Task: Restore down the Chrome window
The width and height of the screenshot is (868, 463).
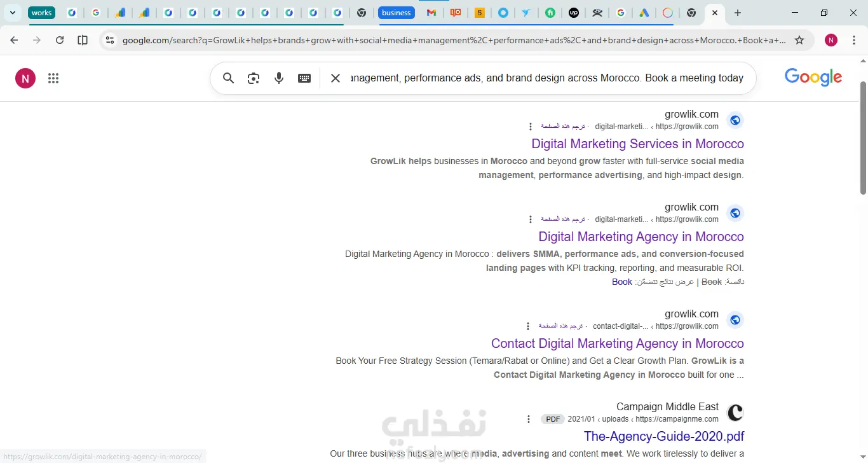Action: click(824, 13)
